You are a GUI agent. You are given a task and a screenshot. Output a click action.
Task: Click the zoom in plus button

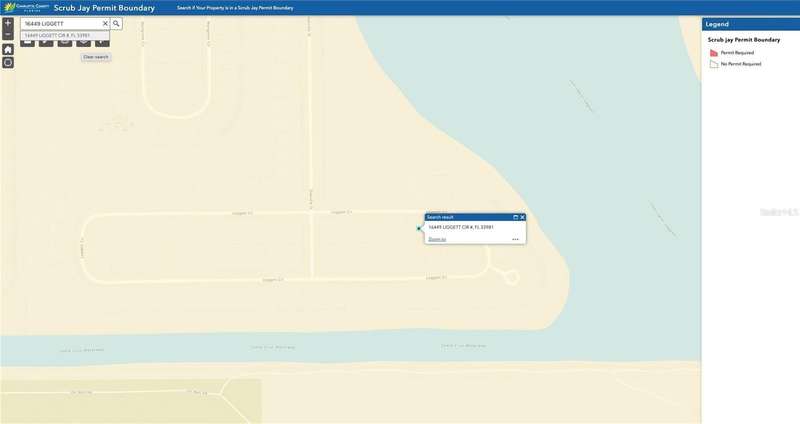point(8,22)
